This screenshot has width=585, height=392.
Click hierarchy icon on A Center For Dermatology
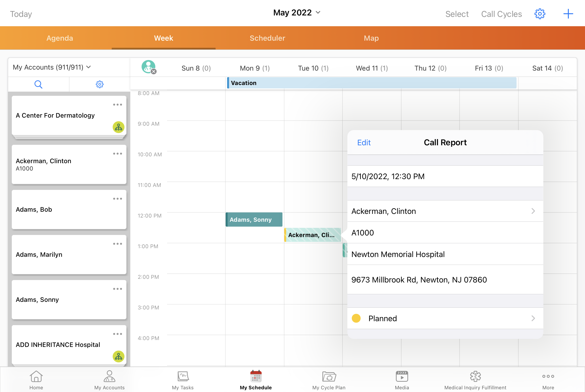(x=119, y=127)
